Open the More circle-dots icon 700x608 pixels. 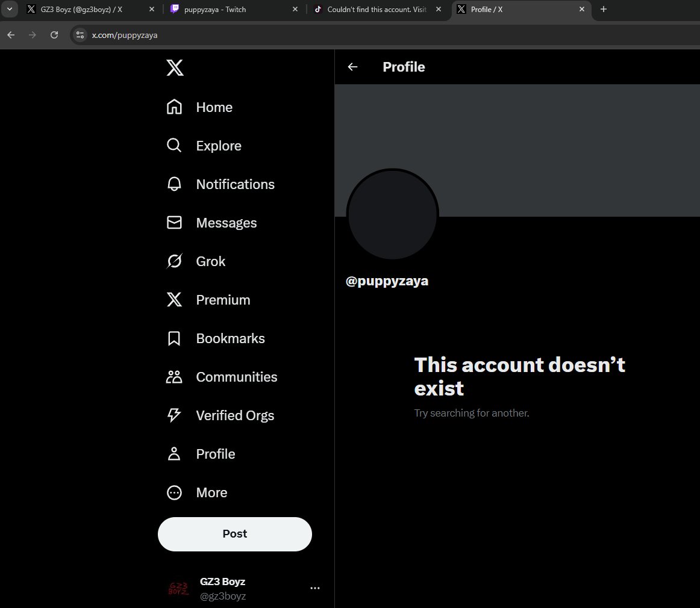point(174,492)
